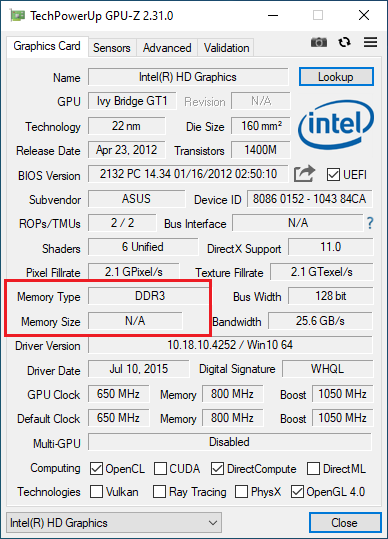The width and height of the screenshot is (388, 539).
Task: Toggle the OpenCL checkbox
Action: [96, 469]
